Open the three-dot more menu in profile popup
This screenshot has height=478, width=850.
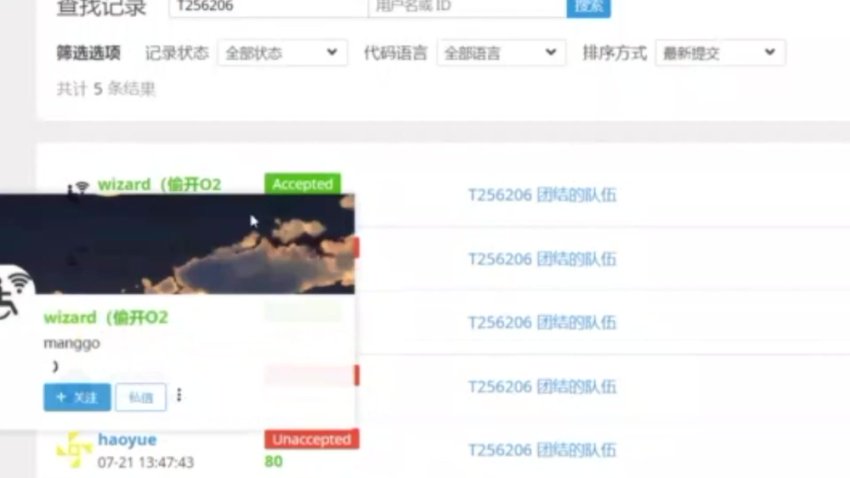179,395
